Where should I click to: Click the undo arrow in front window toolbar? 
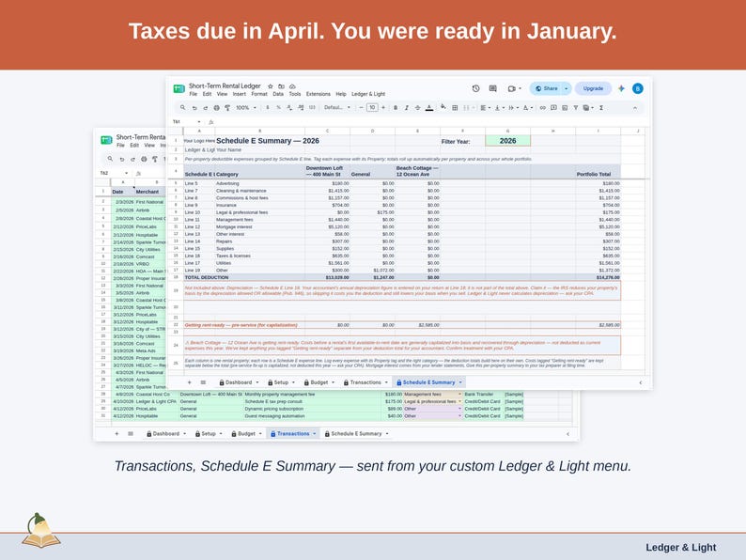click(x=194, y=108)
